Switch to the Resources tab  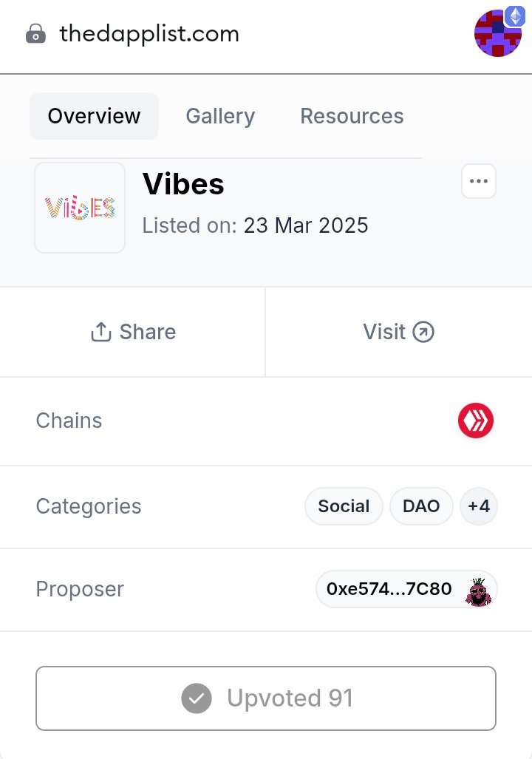click(x=352, y=116)
